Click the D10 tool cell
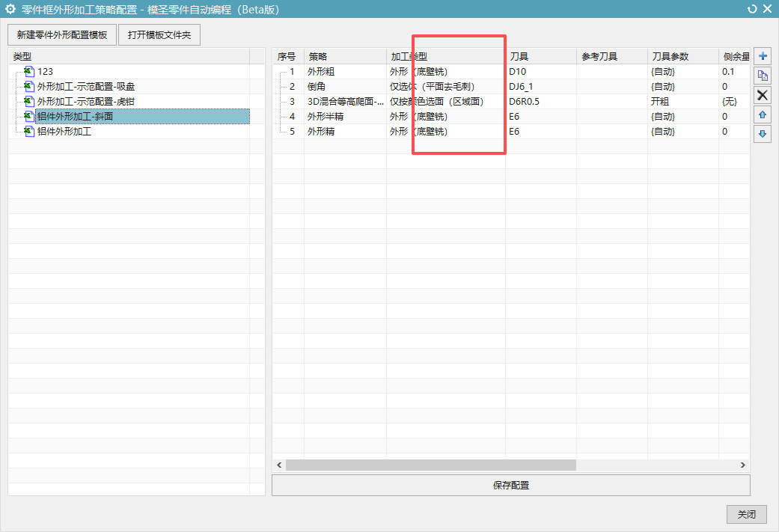This screenshot has height=532, width=779. click(541, 72)
